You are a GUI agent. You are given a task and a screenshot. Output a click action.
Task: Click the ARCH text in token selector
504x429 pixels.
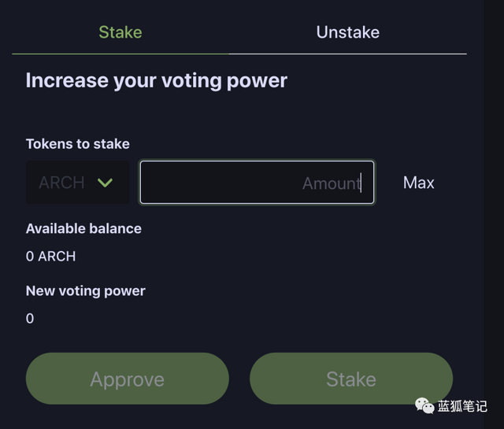[x=61, y=183]
